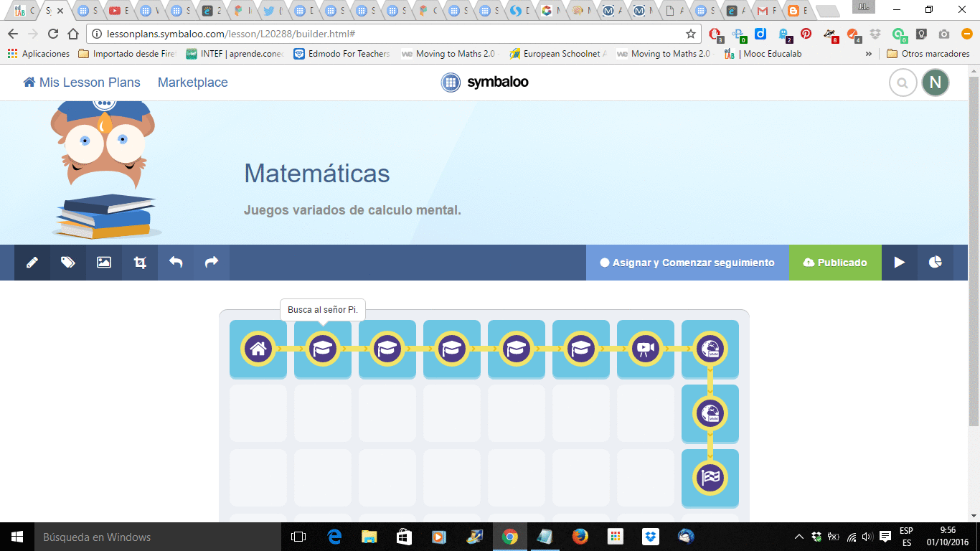Click the green Publicado button
The height and width of the screenshot is (551, 980).
pos(835,263)
